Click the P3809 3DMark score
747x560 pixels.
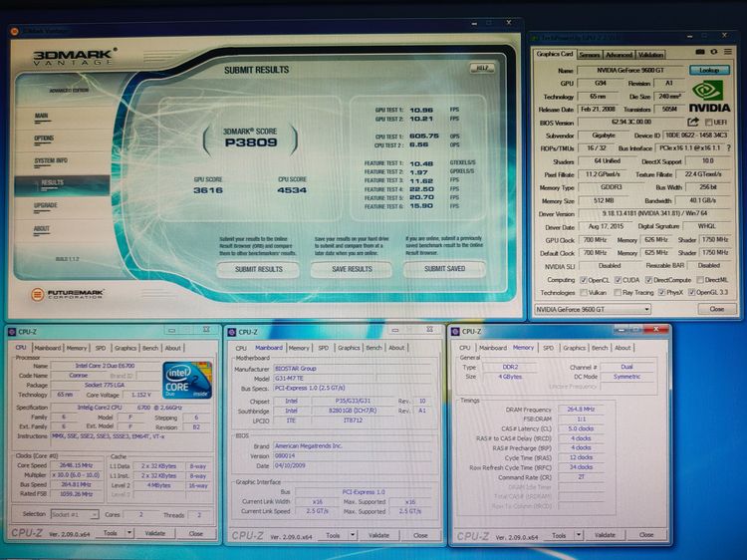[251, 142]
